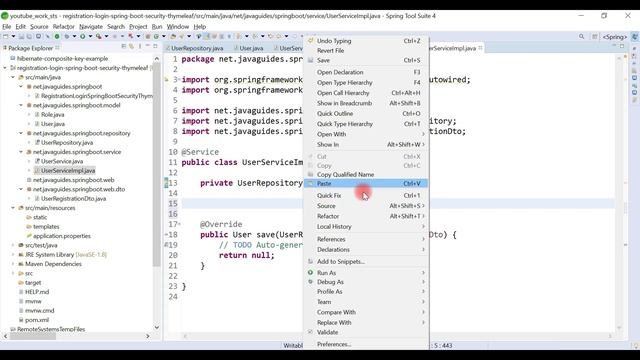Image resolution: width=640 pixels, height=360 pixels.
Task: Click Package Explorer scroll-down arrow
Action: click(157, 327)
